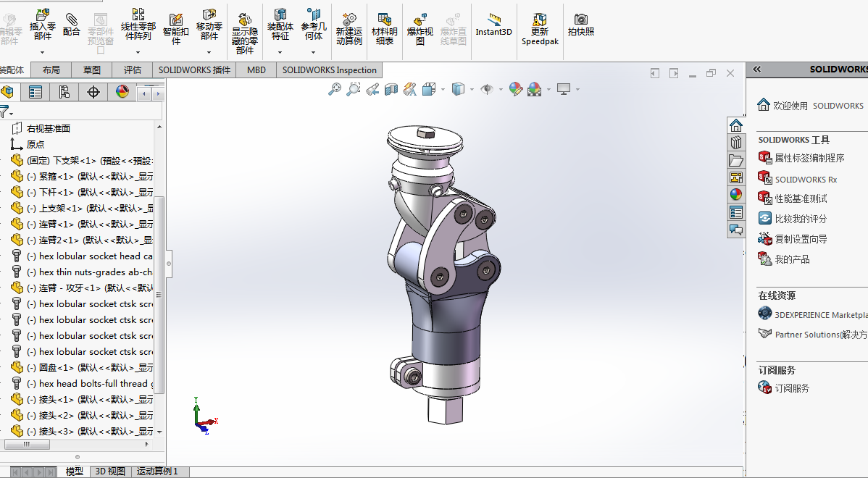Click Show Hidden Components (显示隐藏的零部件)
868x478 pixels.
pos(245,34)
